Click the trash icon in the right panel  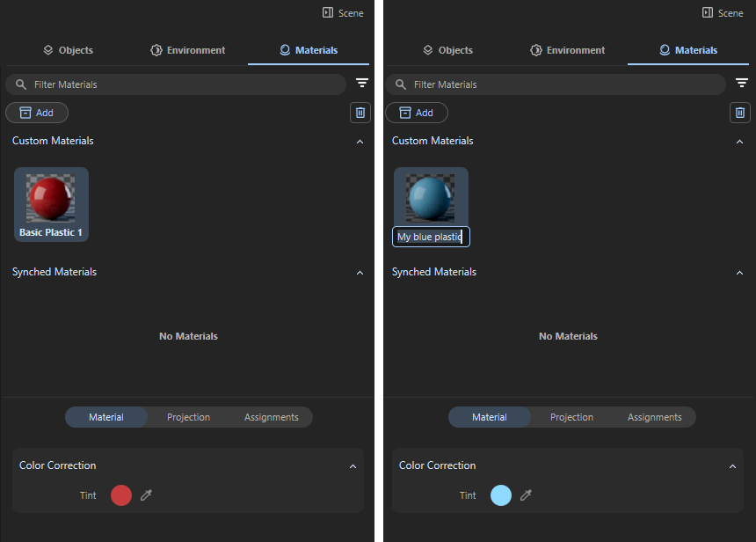pos(739,113)
